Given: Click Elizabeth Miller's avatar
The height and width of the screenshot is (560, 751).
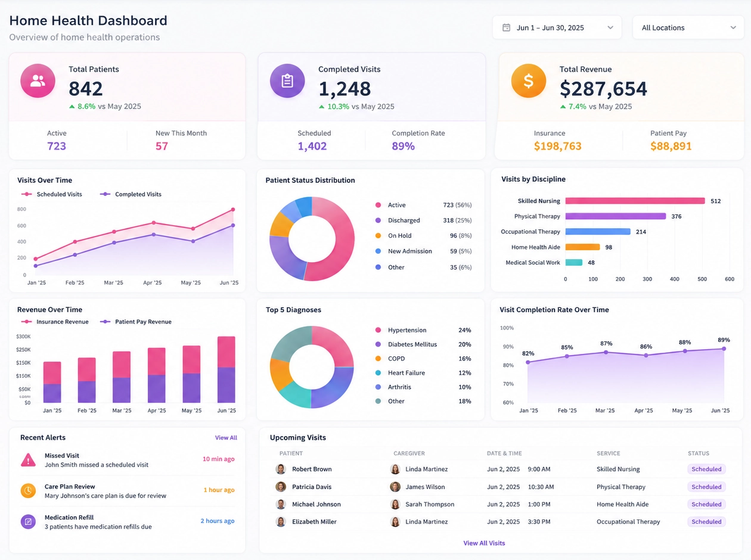Looking at the screenshot, I should [281, 522].
